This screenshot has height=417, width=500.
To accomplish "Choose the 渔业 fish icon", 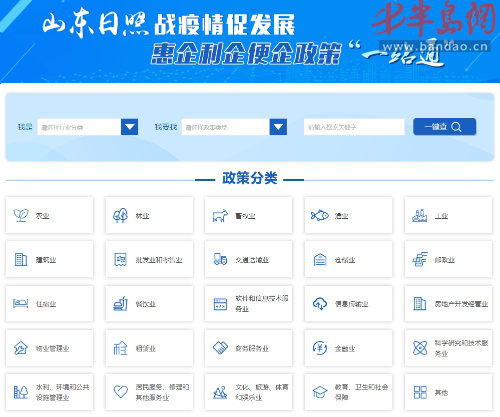I will 320,215.
